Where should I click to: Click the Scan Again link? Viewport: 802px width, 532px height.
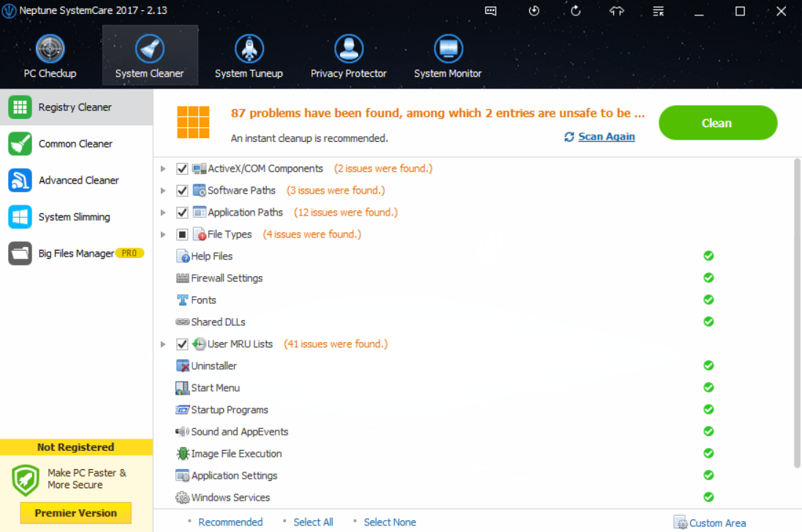click(x=606, y=137)
